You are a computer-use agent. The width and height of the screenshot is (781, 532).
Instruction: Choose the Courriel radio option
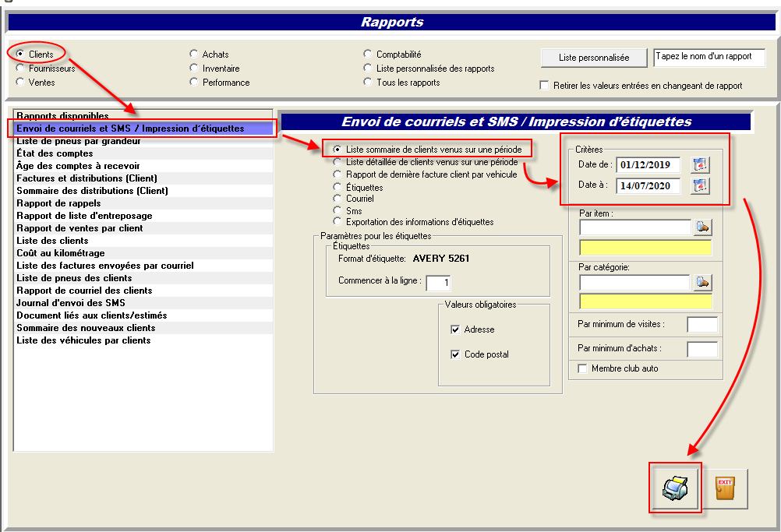[337, 198]
